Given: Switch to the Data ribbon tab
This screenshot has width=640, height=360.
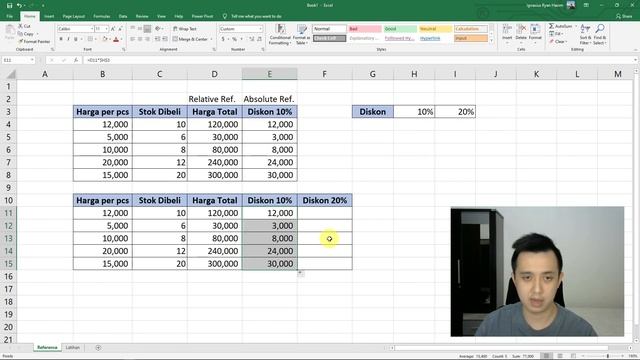Looking at the screenshot, I should (x=123, y=16).
